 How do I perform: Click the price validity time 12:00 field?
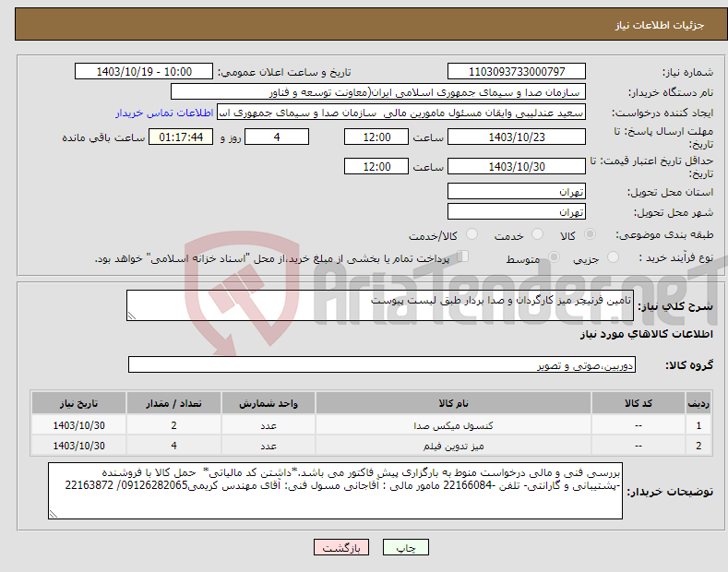(x=376, y=166)
